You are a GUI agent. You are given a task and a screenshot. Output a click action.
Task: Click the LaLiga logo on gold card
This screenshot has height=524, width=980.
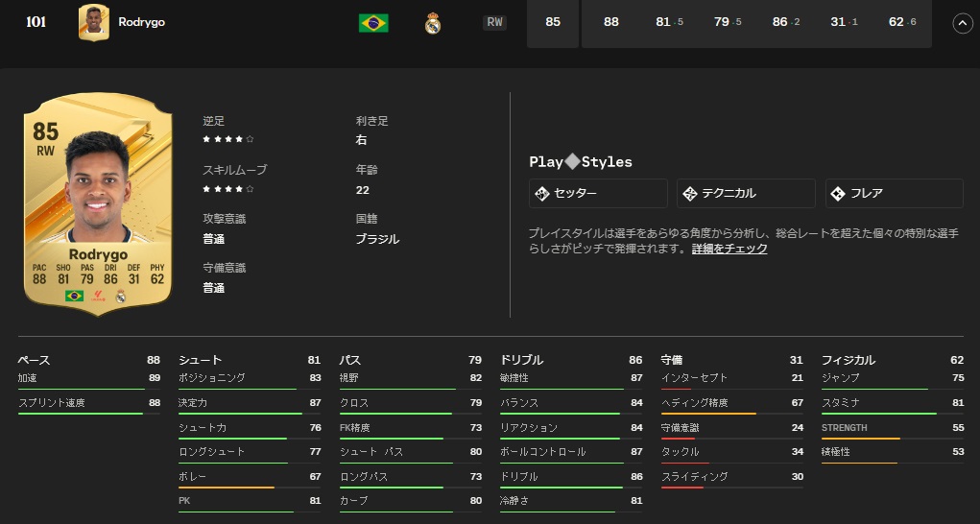click(x=98, y=296)
